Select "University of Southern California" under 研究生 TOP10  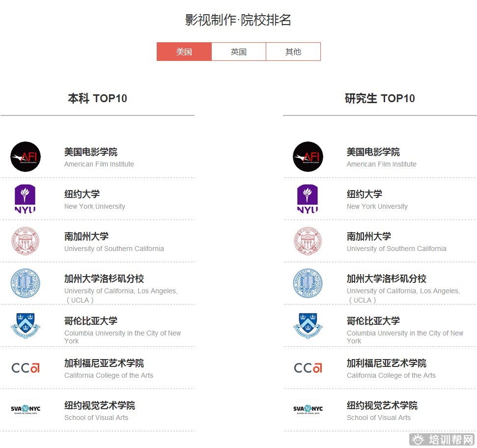(x=397, y=249)
